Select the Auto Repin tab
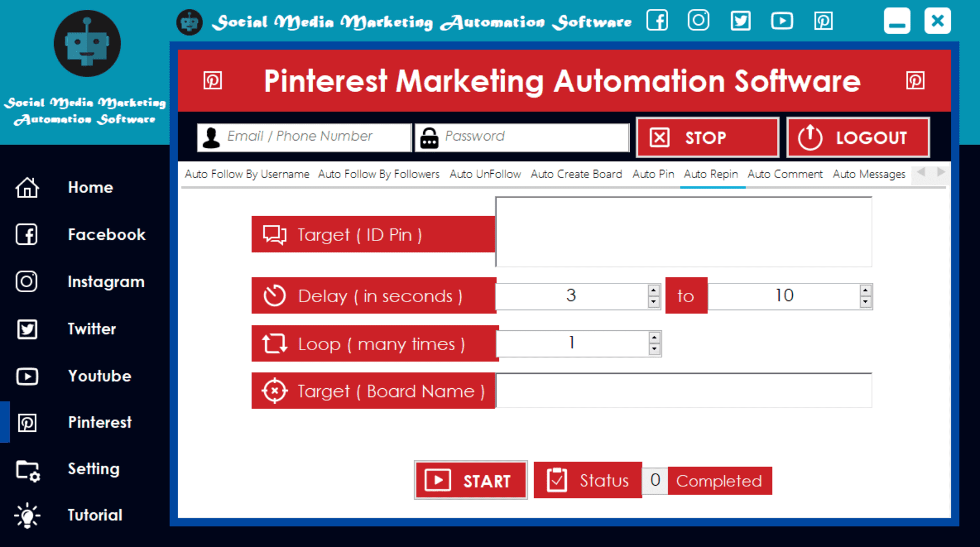 (x=711, y=174)
